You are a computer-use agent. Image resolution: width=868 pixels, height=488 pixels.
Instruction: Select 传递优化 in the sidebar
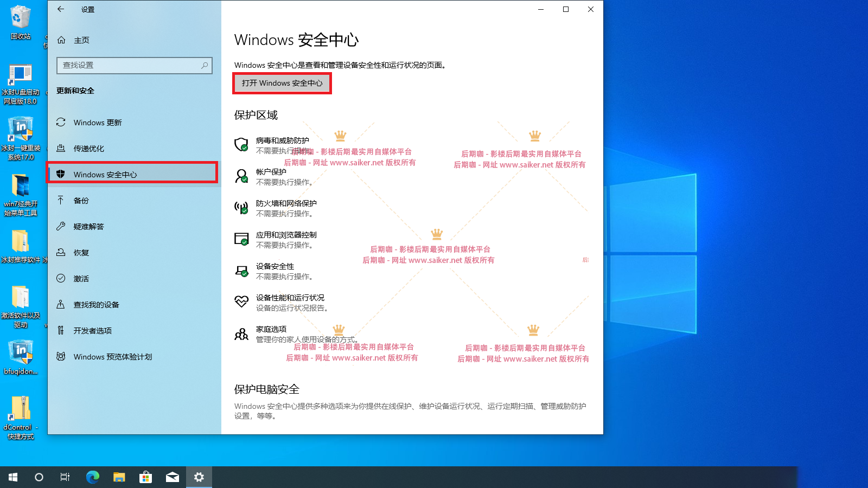pos(135,149)
